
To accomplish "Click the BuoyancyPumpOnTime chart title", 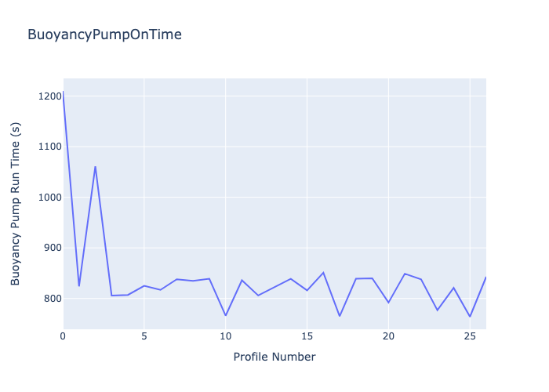I will pos(104,34).
